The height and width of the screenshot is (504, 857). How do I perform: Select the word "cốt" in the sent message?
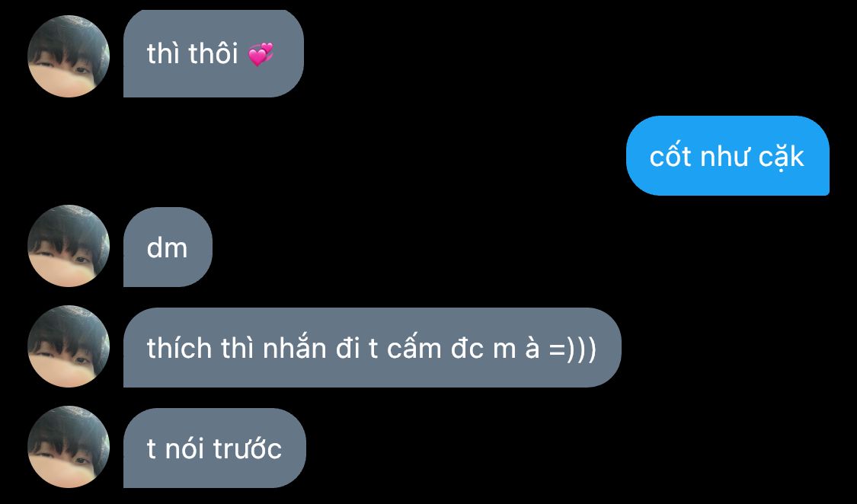(670, 156)
